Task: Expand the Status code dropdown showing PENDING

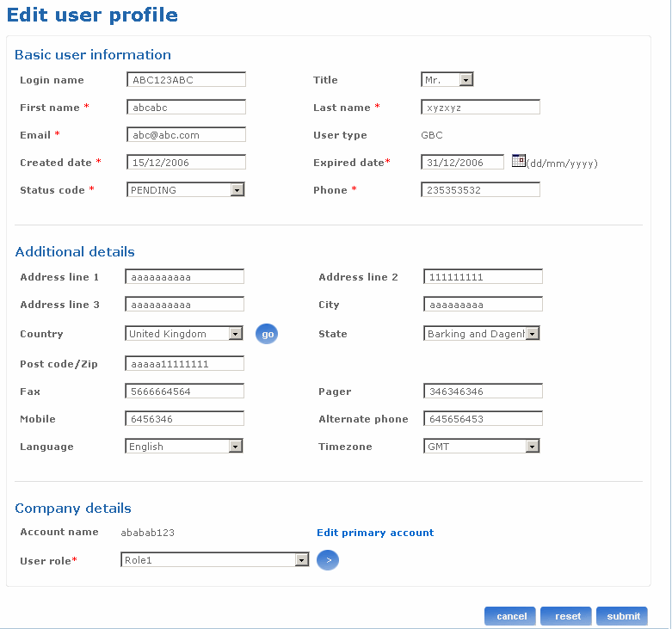Action: [x=186, y=190]
